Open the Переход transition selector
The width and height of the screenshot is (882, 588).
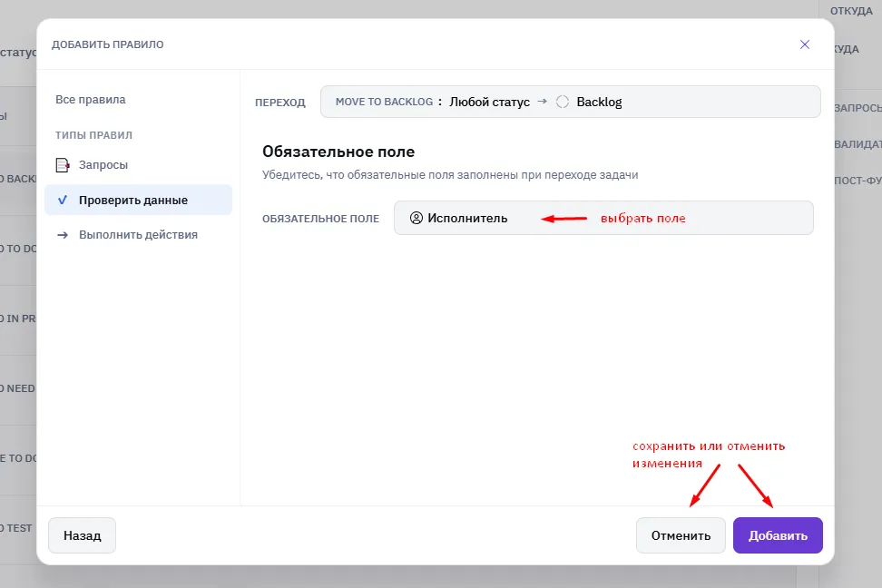click(571, 102)
